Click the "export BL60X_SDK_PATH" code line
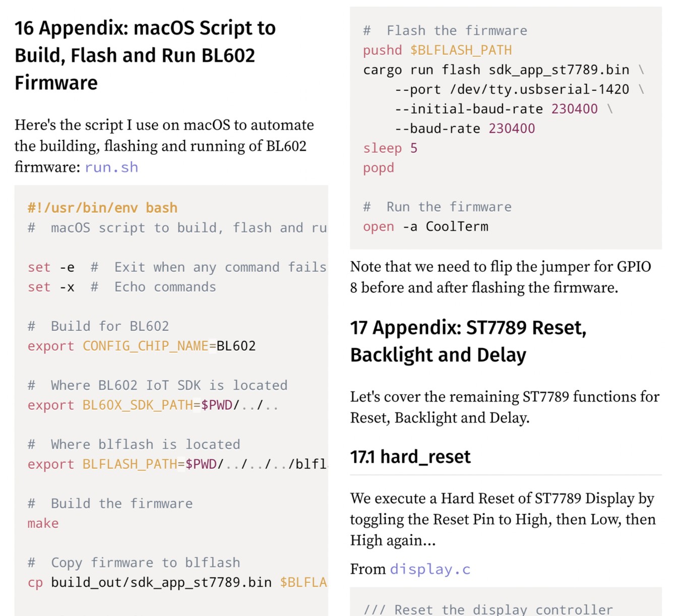Viewport: 676px width, 616px height. [x=152, y=405]
